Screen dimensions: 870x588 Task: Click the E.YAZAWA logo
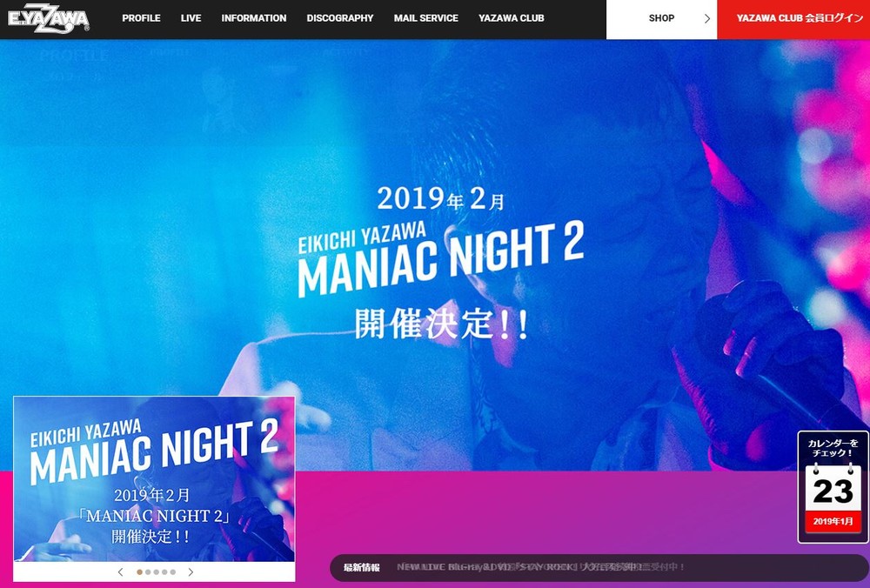[x=48, y=19]
